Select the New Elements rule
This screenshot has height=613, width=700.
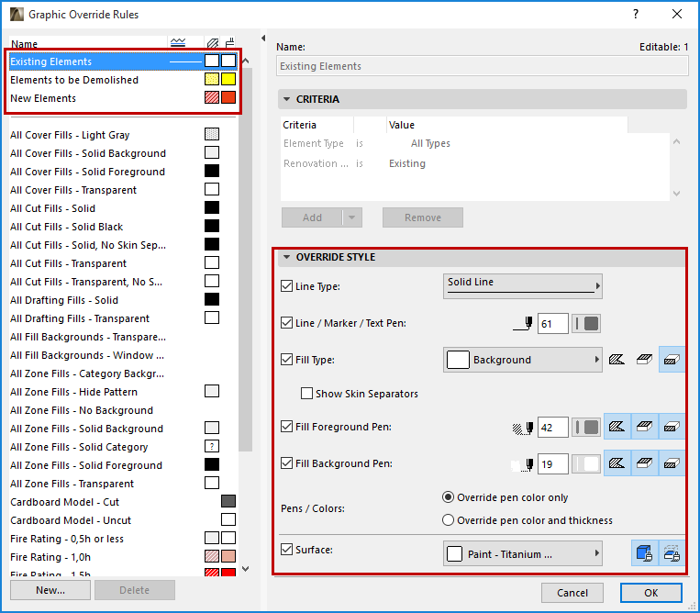coord(122,98)
